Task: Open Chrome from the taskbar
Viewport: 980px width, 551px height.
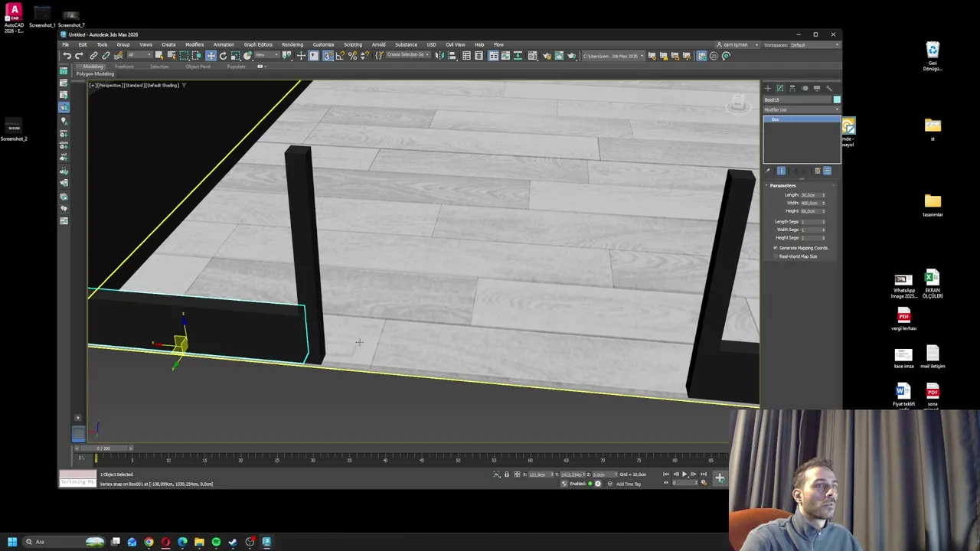Action: (149, 542)
